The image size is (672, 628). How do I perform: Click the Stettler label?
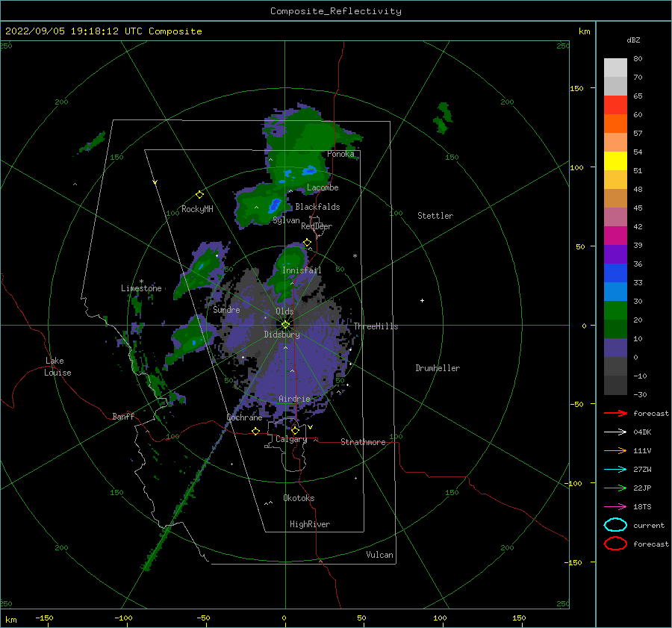point(435,216)
